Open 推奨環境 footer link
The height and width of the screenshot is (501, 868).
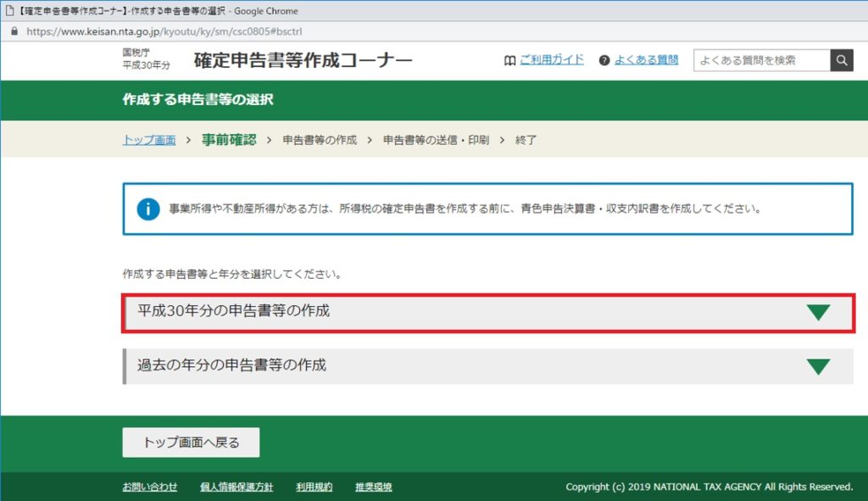(x=374, y=487)
